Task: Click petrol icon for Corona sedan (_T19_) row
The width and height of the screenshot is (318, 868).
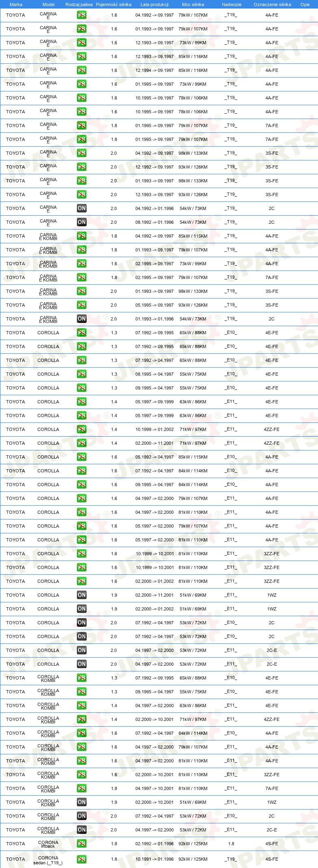Action: (82, 859)
